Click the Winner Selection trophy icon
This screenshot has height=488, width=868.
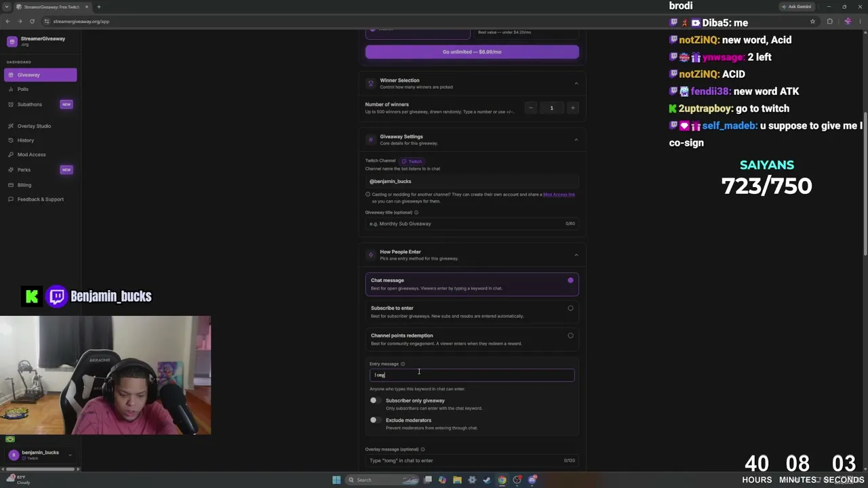pyautogui.click(x=370, y=83)
